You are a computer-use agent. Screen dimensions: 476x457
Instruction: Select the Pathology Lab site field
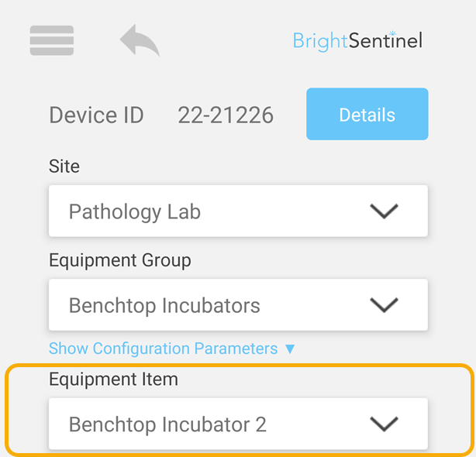(x=238, y=211)
